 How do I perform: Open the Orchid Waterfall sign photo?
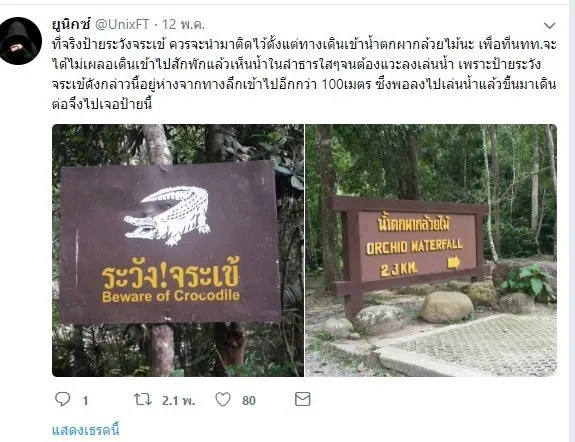click(431, 251)
